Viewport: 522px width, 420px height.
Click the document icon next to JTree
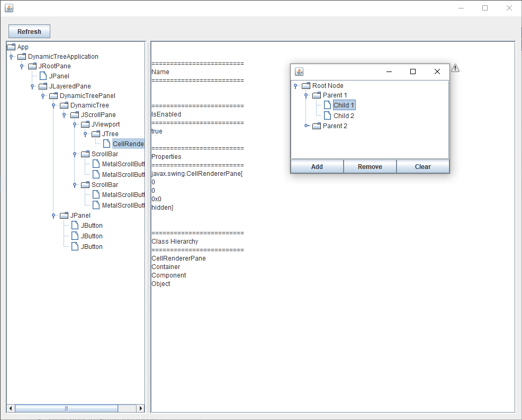[97, 133]
